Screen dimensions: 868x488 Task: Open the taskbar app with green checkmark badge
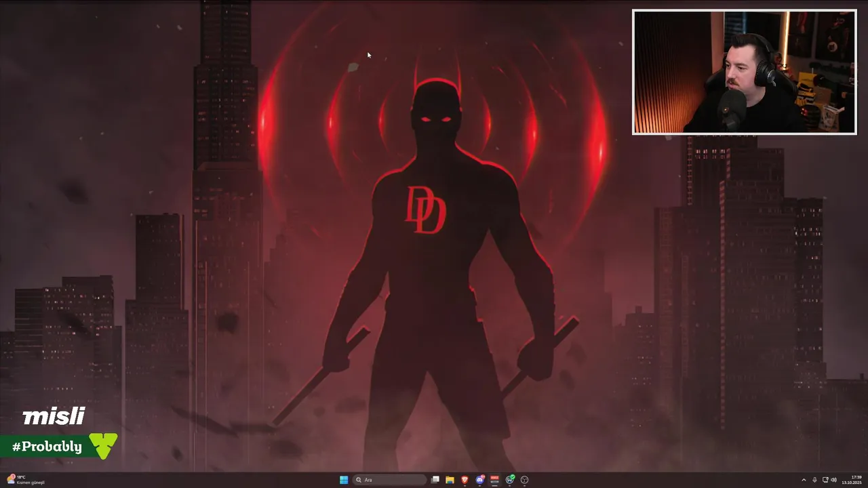pyautogui.click(x=510, y=480)
